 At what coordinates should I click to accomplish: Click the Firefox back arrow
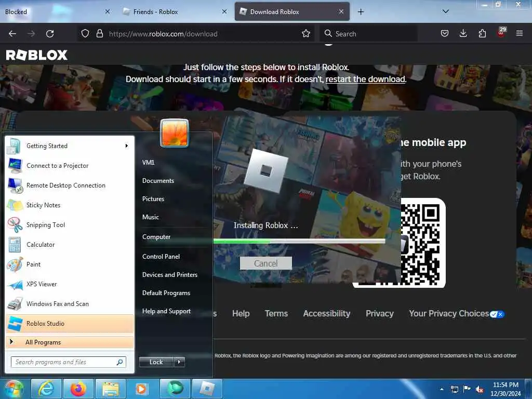coord(12,34)
